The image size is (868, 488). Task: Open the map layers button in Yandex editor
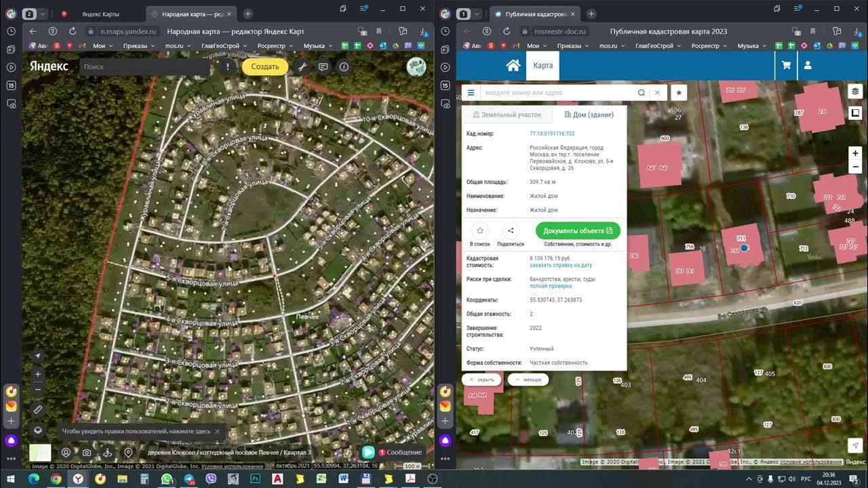point(38,430)
